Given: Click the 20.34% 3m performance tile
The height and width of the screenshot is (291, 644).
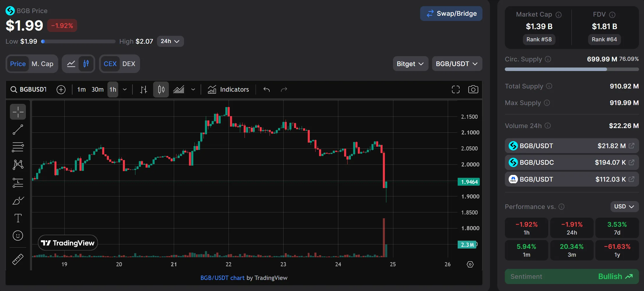Looking at the screenshot, I should (x=572, y=250).
